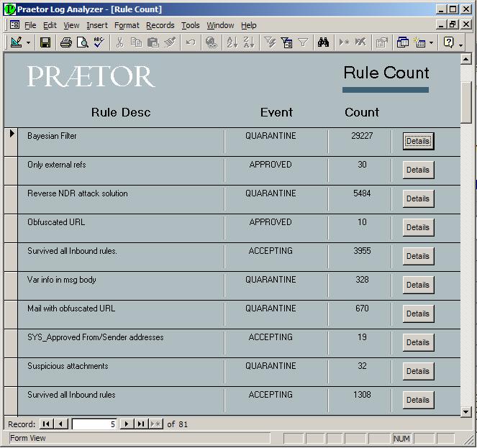Viewport: 477px width, 448px height.
Task: Expand the Help button dropdown arrow
Action: pyautogui.click(x=460, y=42)
